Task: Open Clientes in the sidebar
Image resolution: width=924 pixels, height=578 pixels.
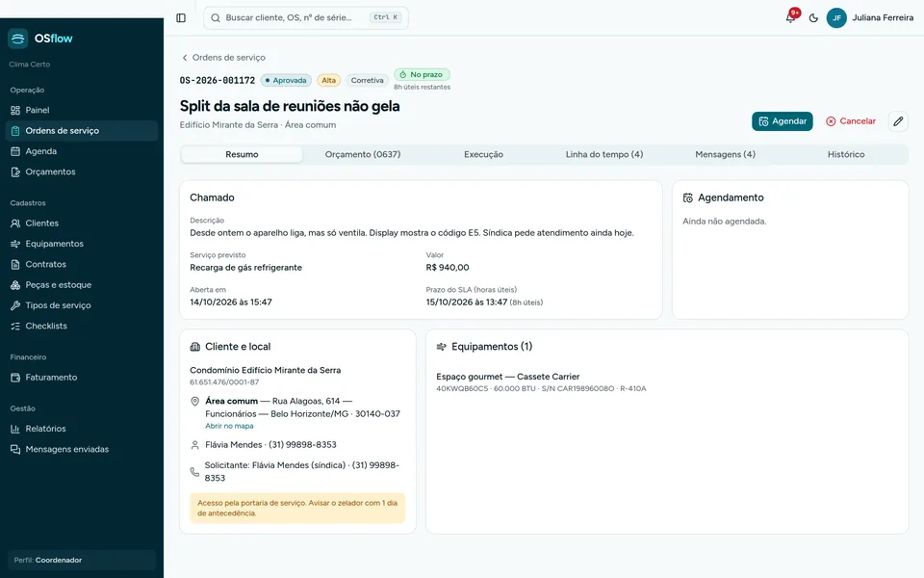Action: (x=81, y=223)
